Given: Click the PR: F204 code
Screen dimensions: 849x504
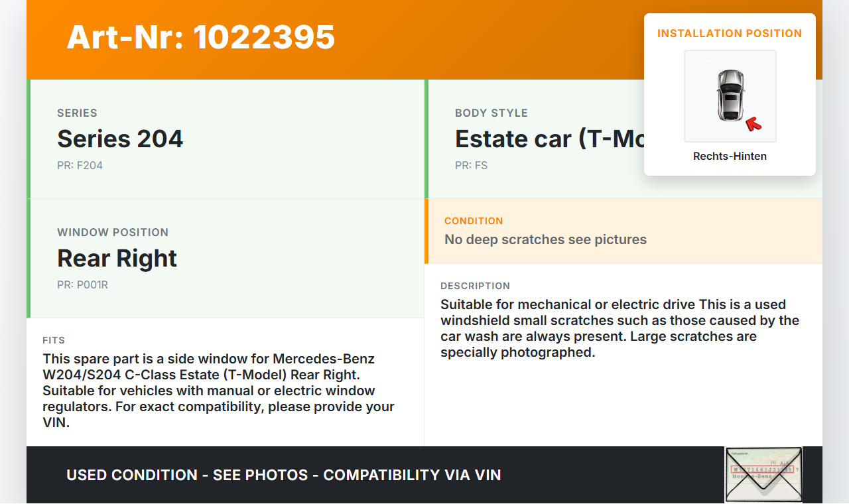Looking at the screenshot, I should [80, 166].
